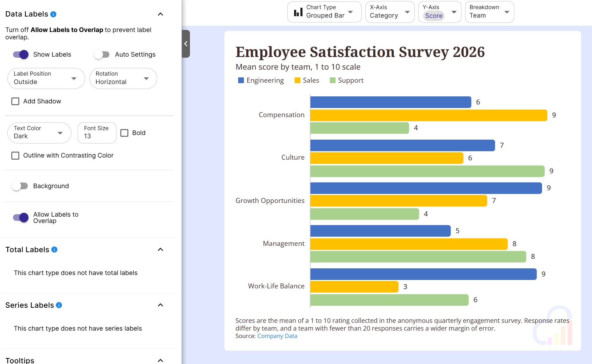Viewport: 592px width, 364px height.
Task: Click the Support legend green swatch
Action: pos(333,81)
